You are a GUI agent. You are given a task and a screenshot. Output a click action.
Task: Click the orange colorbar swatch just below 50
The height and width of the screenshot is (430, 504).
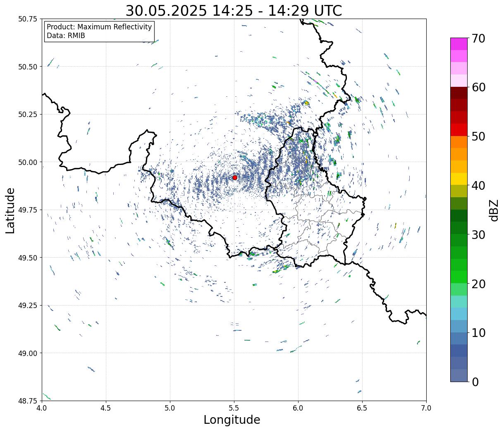pyautogui.click(x=459, y=142)
